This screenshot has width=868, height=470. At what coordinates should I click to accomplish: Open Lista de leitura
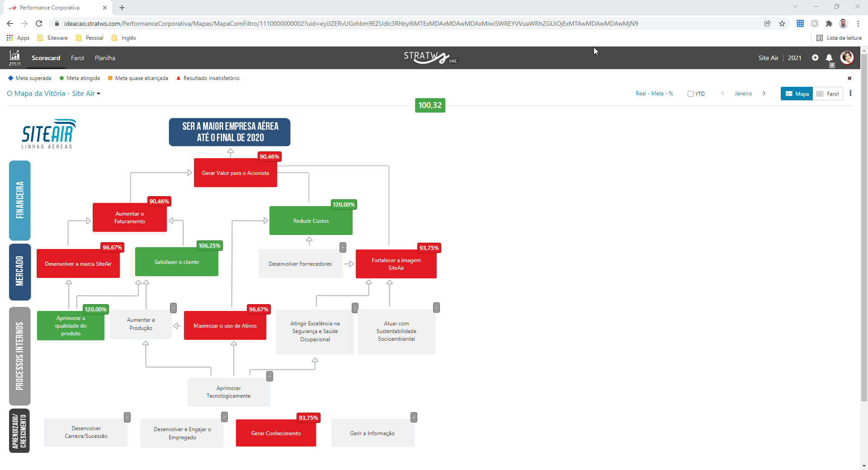click(839, 38)
